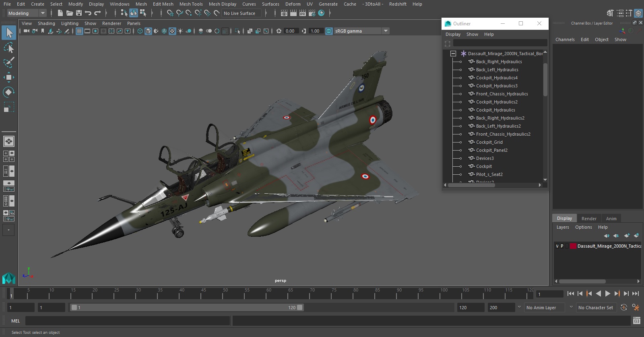Screen dimensions: 644x337
Task: Open the Modeling Toolkit panel icon
Action: [x=611, y=13]
